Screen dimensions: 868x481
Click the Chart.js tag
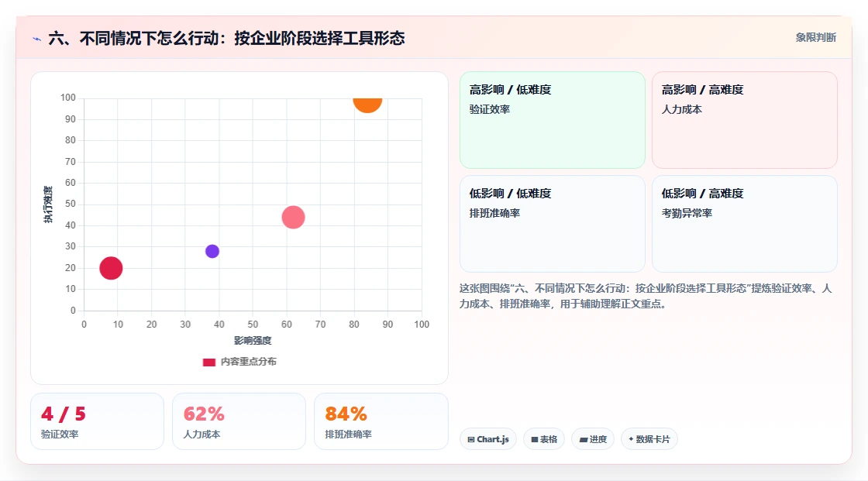click(488, 439)
